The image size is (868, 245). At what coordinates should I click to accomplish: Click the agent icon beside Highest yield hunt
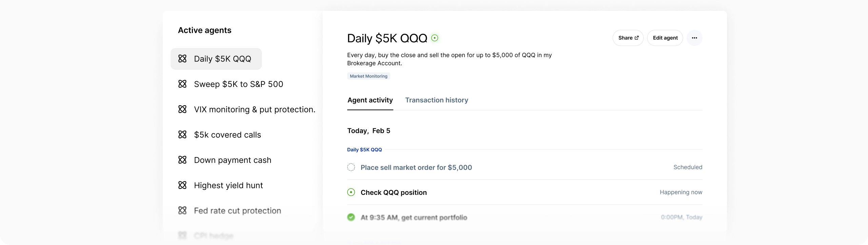tap(182, 185)
